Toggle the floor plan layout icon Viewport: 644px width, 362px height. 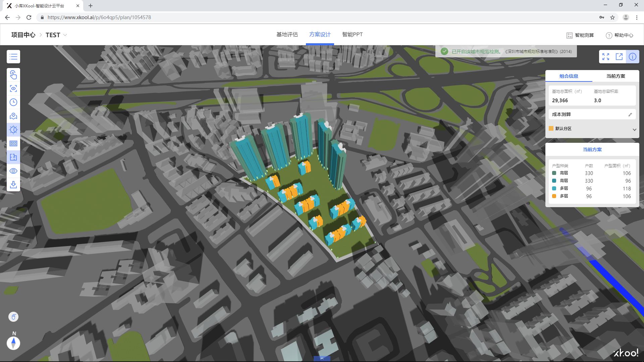point(13,157)
